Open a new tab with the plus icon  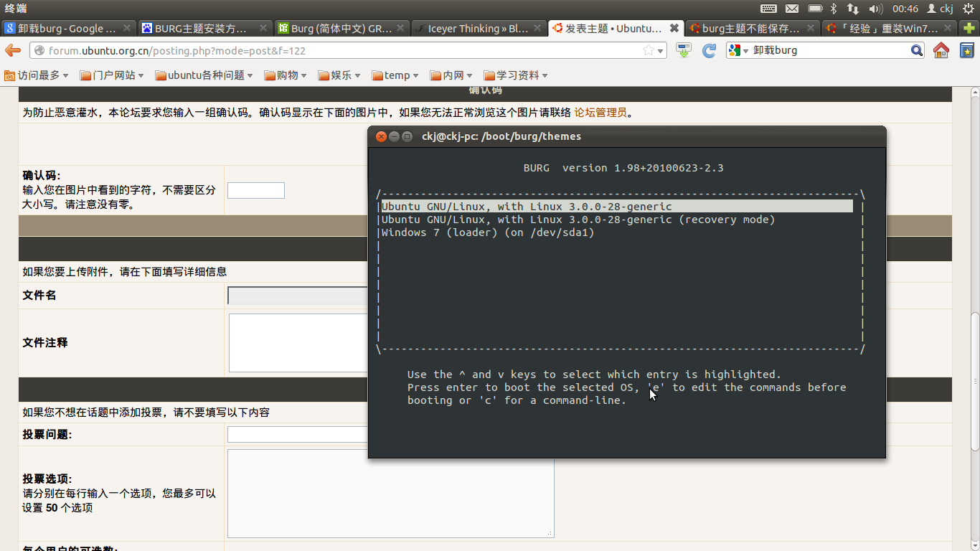(969, 29)
